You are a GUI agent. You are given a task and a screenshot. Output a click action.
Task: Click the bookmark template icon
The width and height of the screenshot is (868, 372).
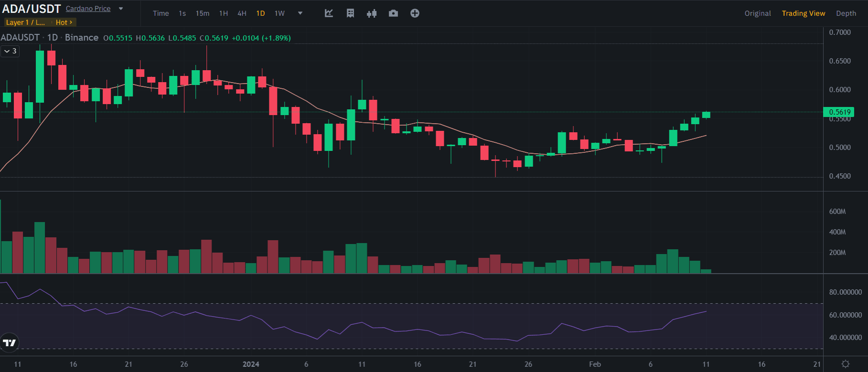pyautogui.click(x=350, y=13)
